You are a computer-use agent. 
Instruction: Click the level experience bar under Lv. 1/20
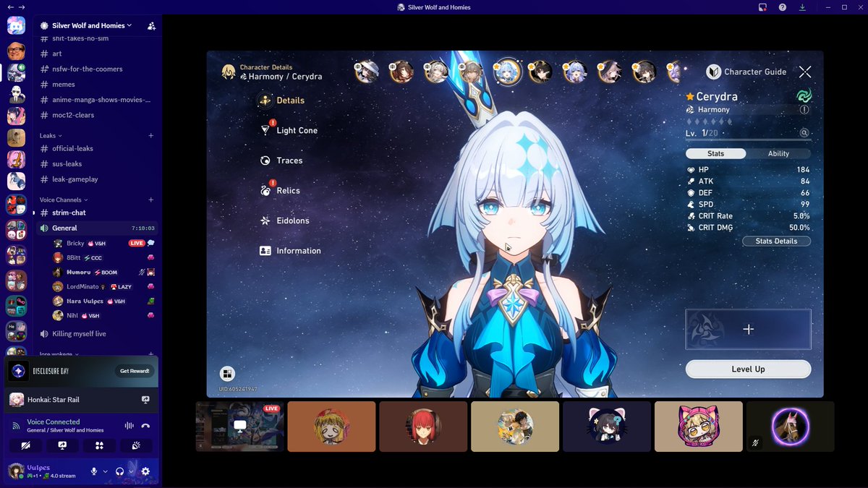(x=747, y=140)
